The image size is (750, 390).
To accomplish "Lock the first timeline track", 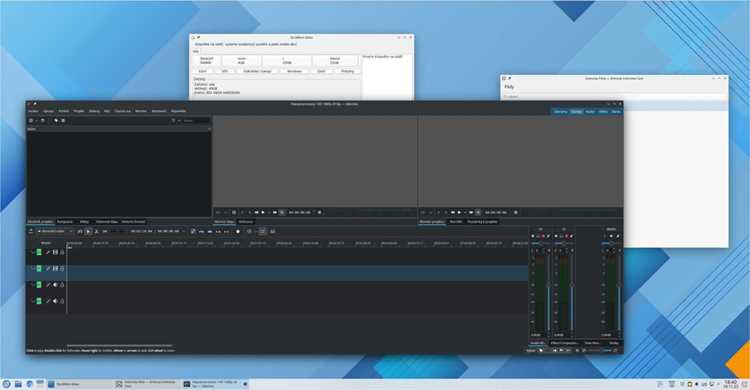I will [62, 252].
